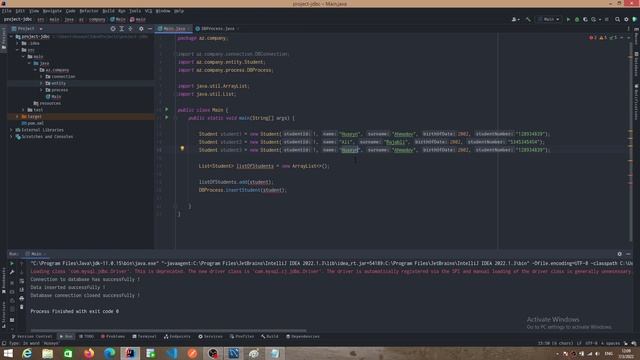
Task: Expand the process package
Action: 41,90
